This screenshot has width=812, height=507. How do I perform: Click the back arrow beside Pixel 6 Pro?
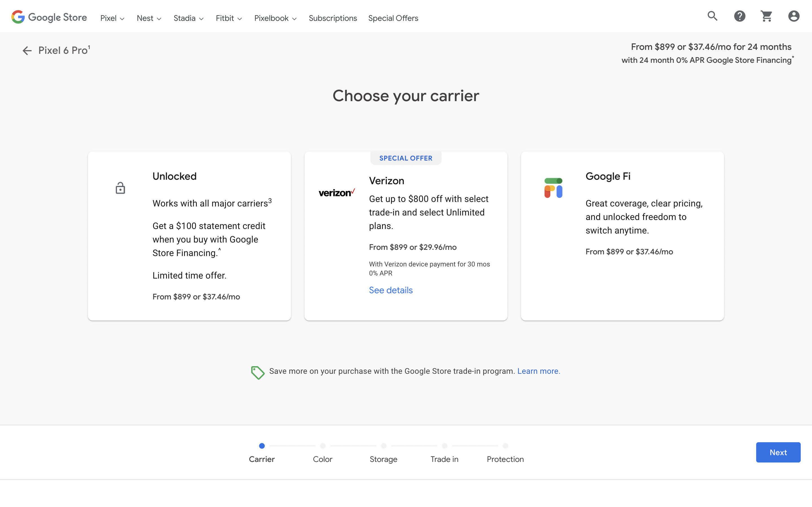pos(27,51)
